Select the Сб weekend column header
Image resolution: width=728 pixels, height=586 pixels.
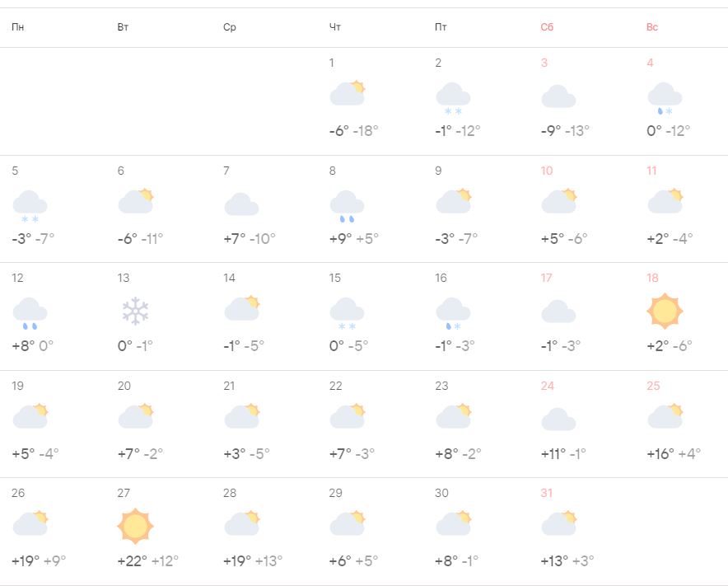(547, 27)
